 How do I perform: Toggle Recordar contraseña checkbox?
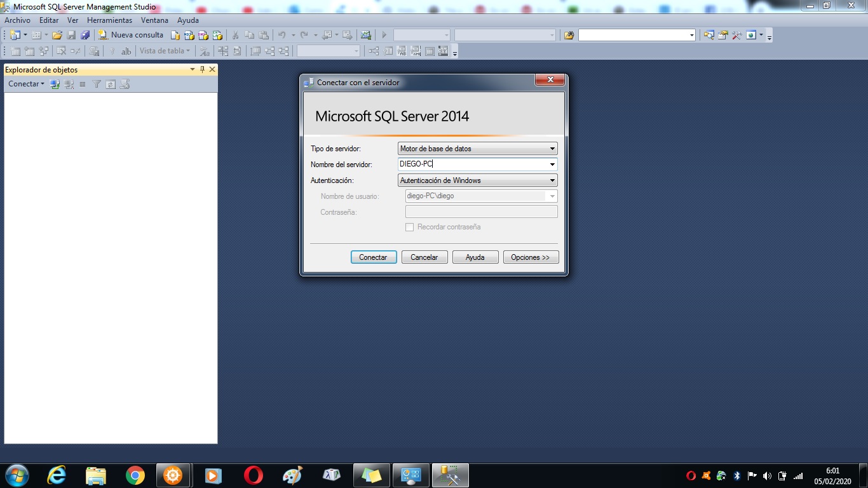(x=410, y=227)
